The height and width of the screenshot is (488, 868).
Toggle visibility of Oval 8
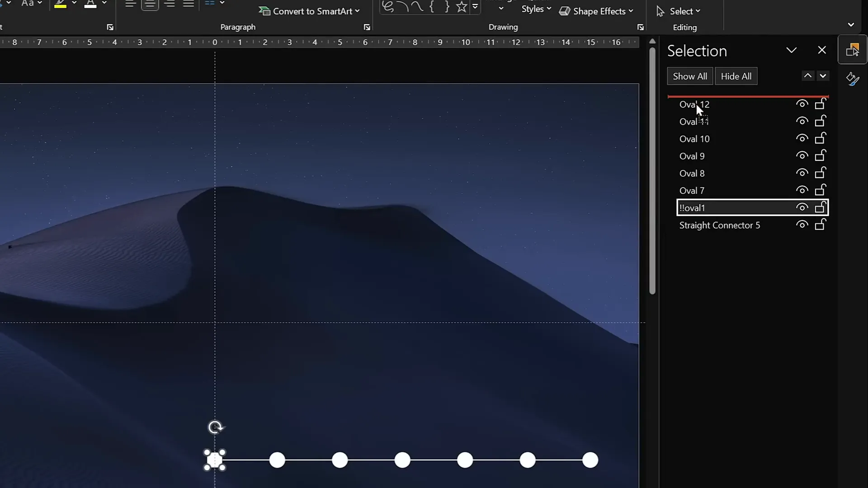[802, 173]
